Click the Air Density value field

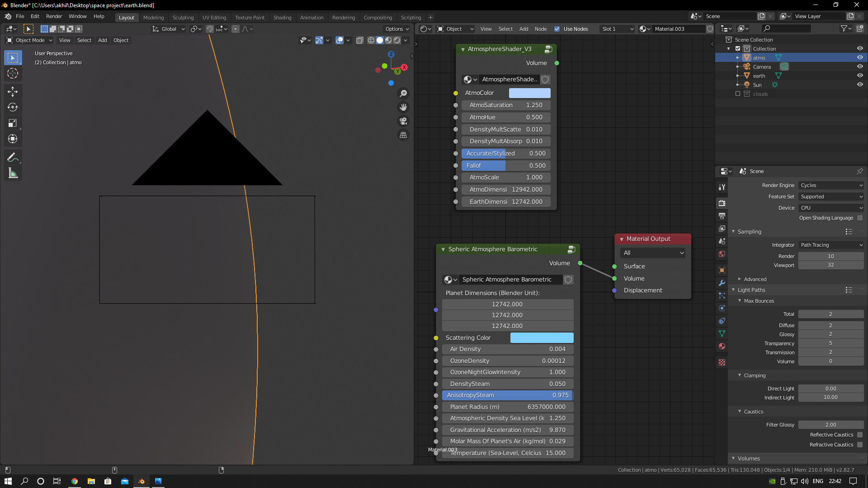508,349
